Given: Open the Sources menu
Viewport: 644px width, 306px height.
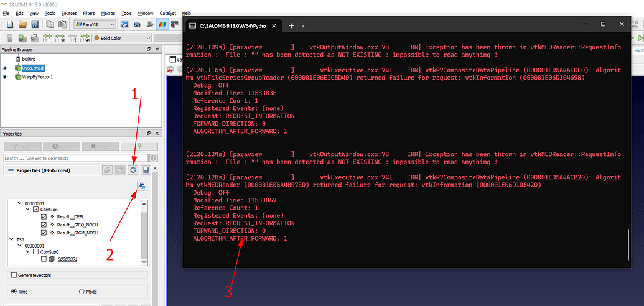Looking at the screenshot, I should click(69, 13).
